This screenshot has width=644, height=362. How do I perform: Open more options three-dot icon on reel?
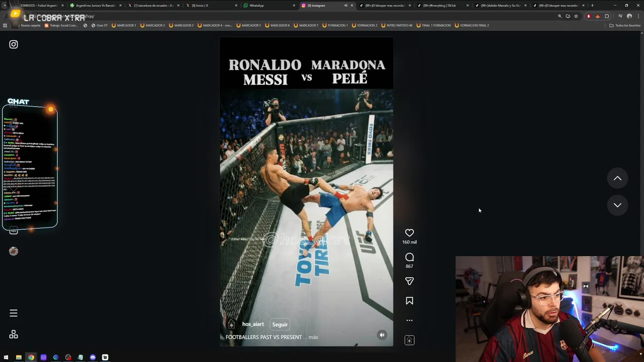[x=410, y=320]
